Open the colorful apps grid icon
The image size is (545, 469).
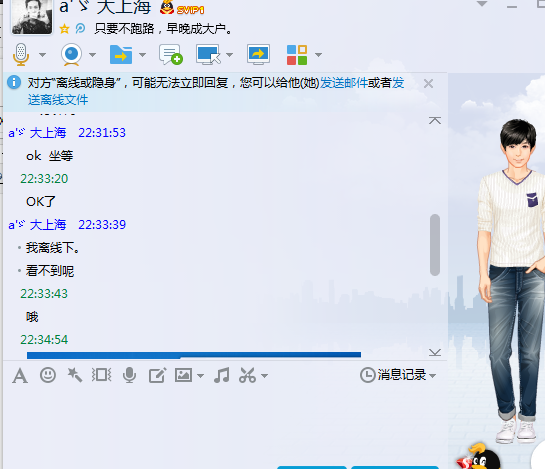(x=297, y=55)
